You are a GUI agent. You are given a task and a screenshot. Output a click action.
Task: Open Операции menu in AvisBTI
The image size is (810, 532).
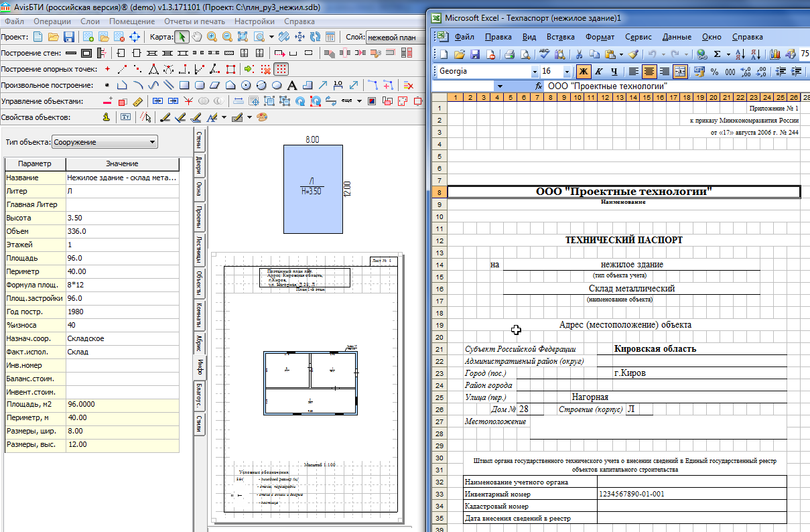[52, 21]
